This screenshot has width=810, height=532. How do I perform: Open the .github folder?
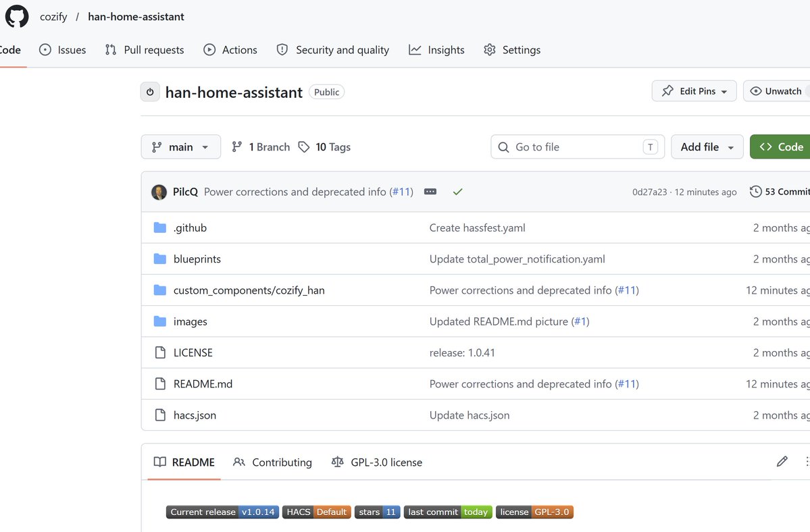point(190,228)
